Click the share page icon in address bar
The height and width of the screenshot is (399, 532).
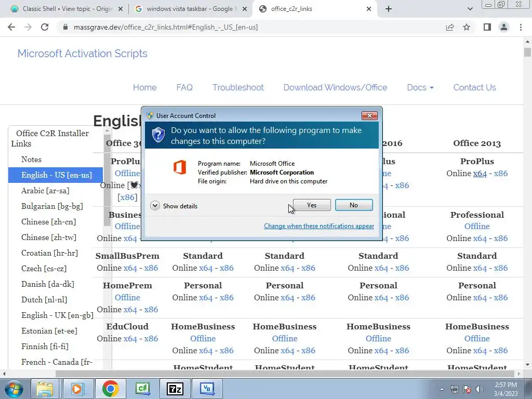coord(450,27)
